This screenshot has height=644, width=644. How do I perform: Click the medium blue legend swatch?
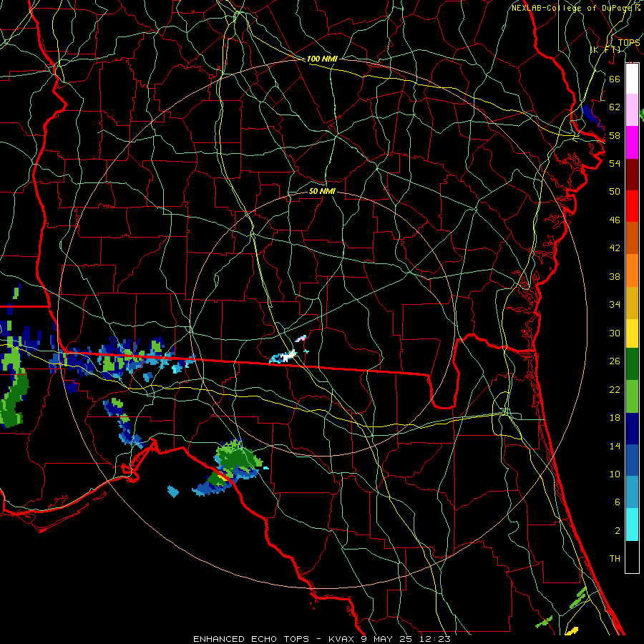click(632, 460)
